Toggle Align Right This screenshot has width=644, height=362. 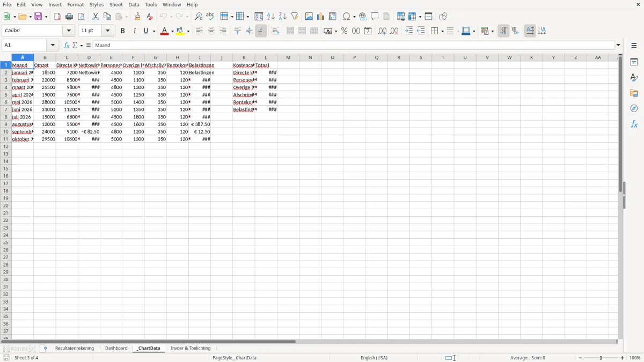click(x=223, y=31)
